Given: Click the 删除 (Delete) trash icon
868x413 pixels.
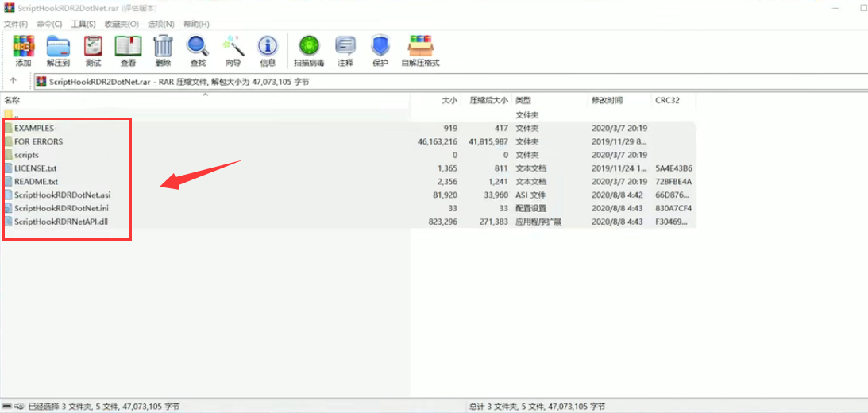Looking at the screenshot, I should coord(163,46).
